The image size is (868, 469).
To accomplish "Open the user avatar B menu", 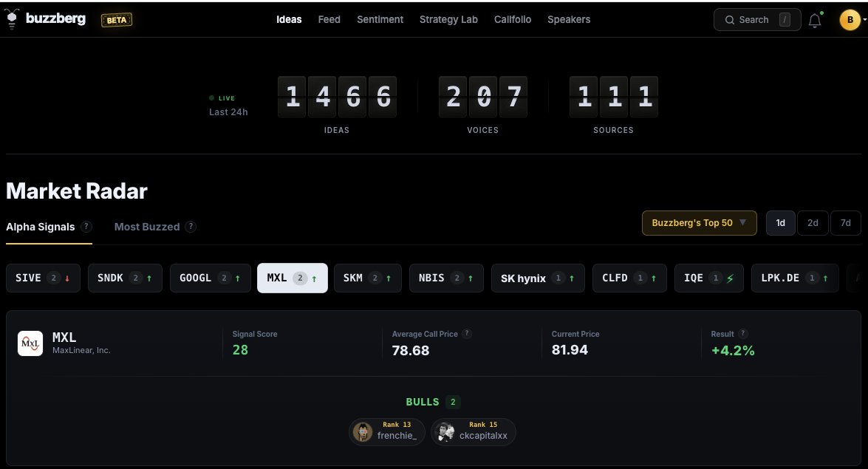I will point(850,20).
